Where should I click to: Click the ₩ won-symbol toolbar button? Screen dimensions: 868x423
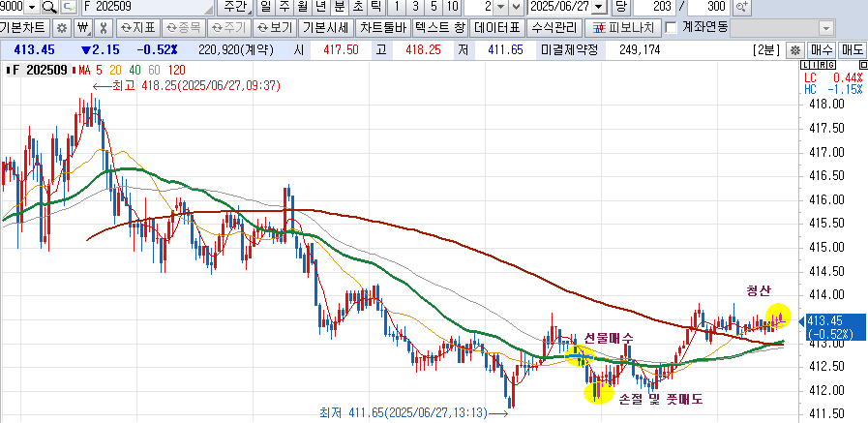point(83,28)
